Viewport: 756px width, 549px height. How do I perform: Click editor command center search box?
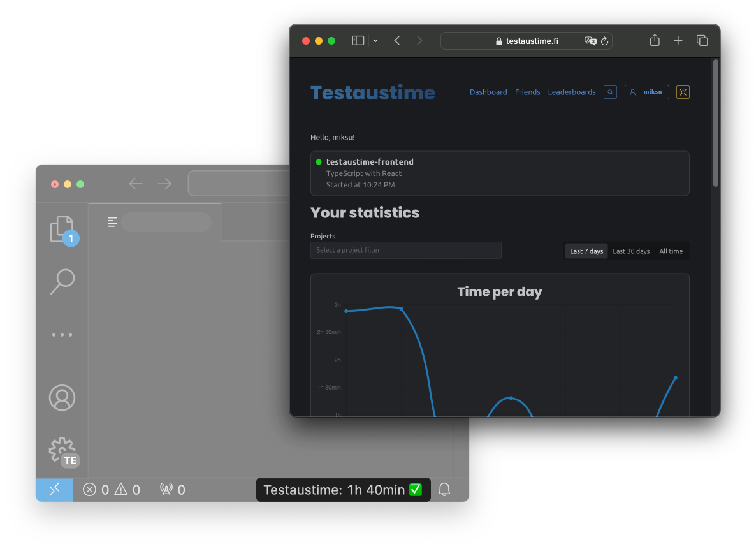pos(238,184)
